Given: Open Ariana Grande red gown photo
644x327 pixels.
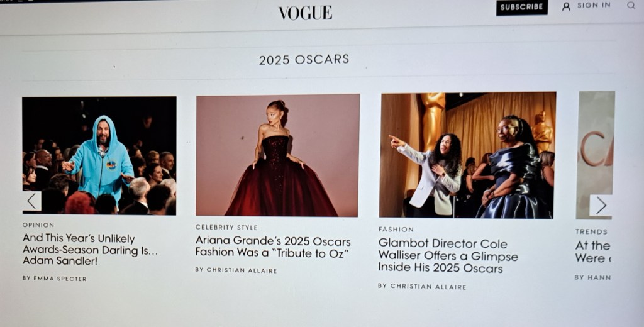Looking at the screenshot, I should [277, 155].
